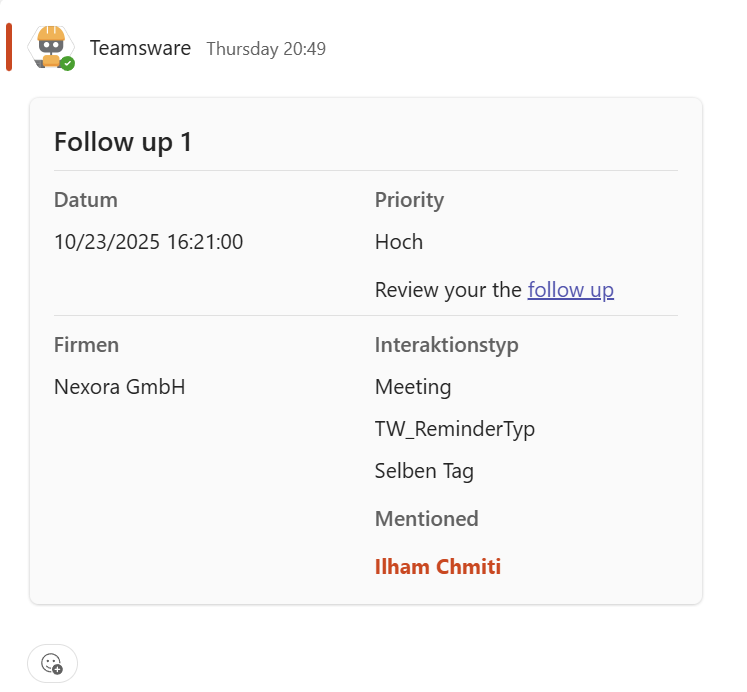Open the follow up link
The image size is (747, 692).
(570, 290)
